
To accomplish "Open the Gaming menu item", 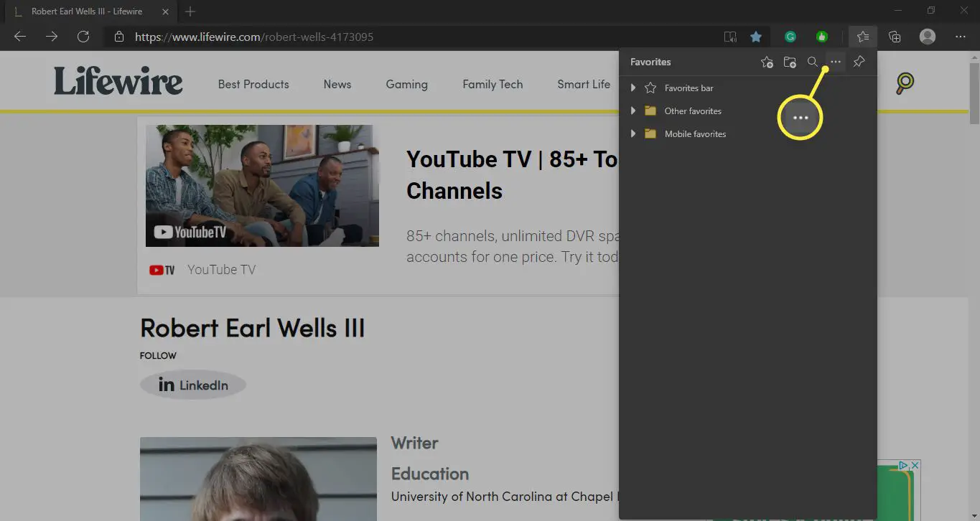I will 406,84.
